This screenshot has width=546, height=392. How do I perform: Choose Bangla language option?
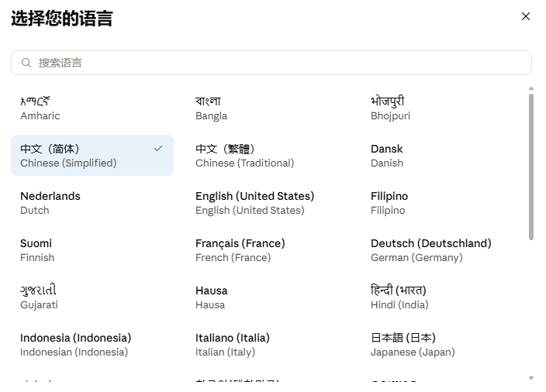268,108
